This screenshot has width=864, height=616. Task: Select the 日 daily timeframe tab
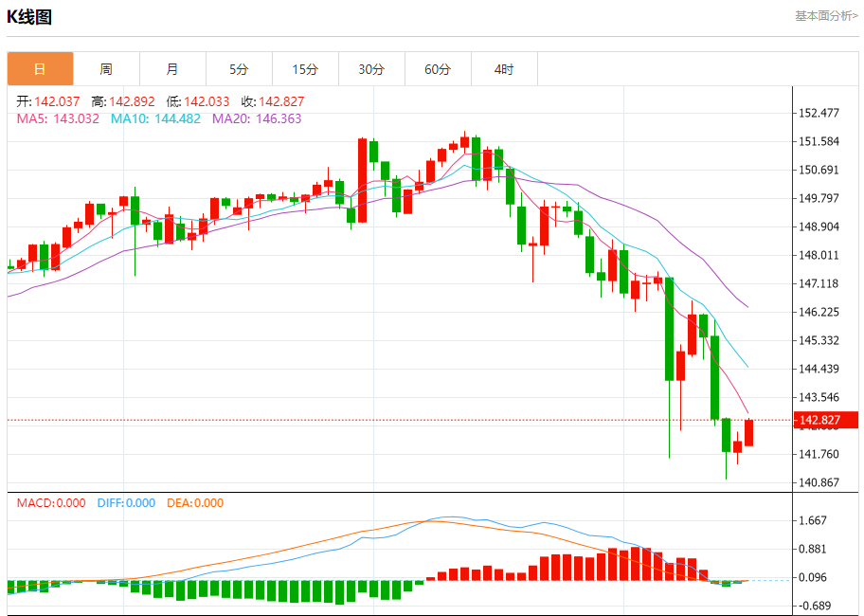[40, 69]
